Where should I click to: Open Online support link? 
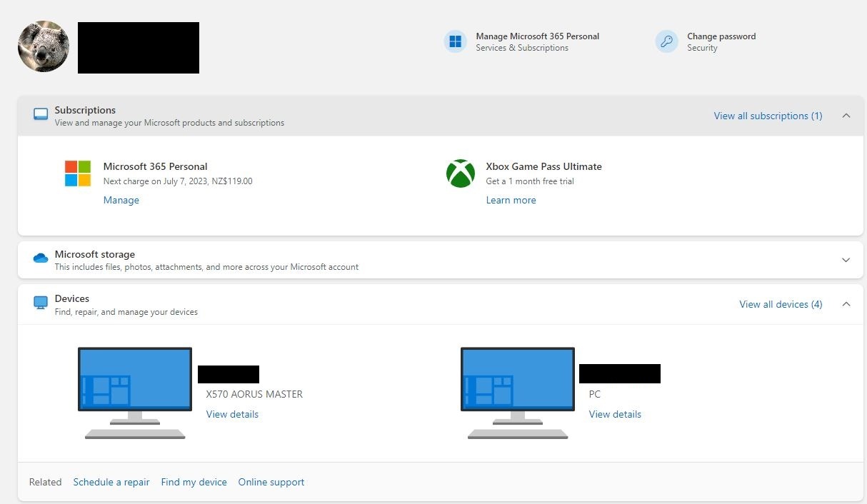(271, 482)
